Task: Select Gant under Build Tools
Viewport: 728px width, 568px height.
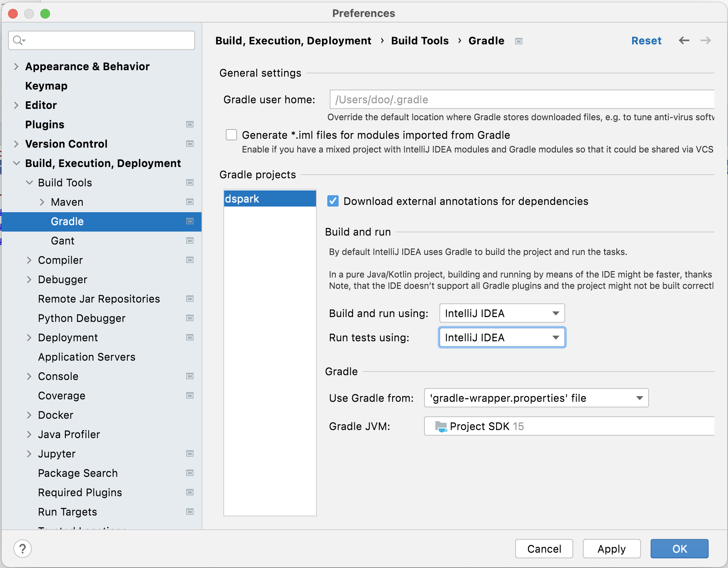Action: click(x=62, y=240)
